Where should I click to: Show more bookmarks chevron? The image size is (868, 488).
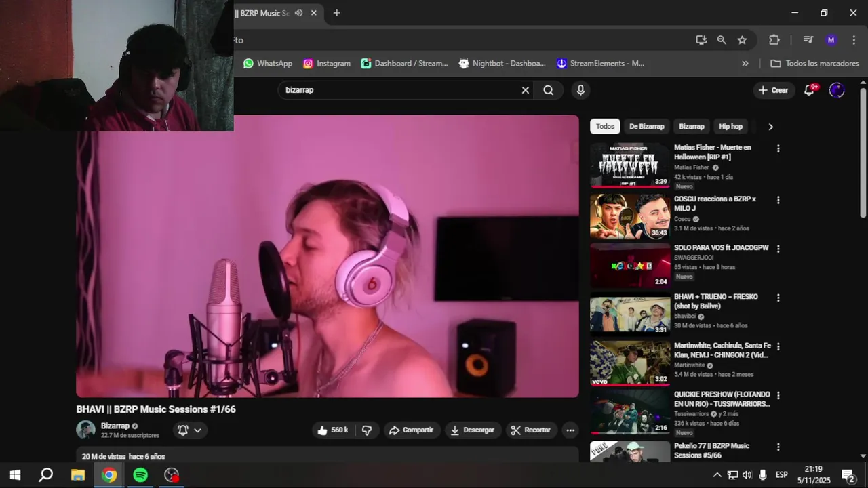coord(745,63)
